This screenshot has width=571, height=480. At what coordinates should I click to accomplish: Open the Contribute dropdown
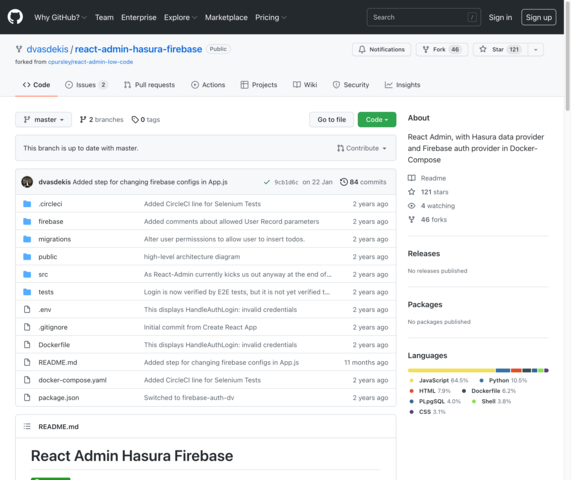tap(362, 148)
